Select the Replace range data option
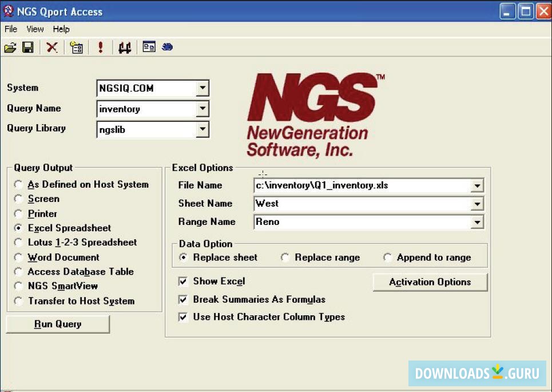 (285, 258)
